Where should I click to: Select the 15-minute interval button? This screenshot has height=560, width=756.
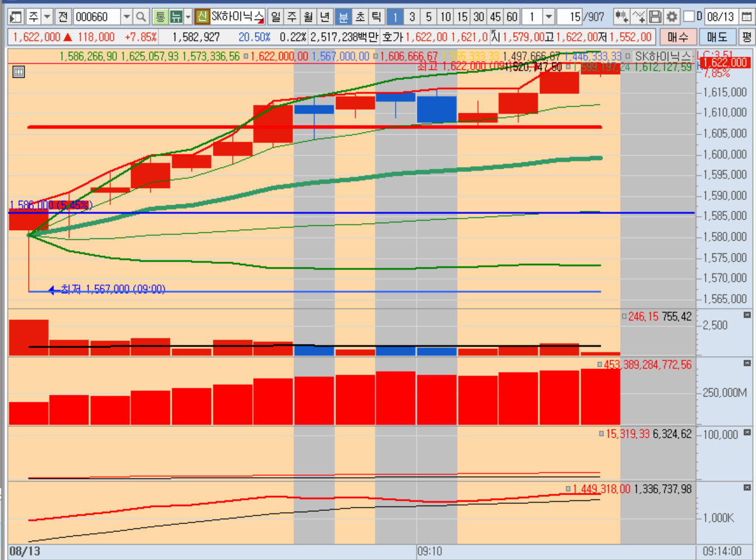pyautogui.click(x=462, y=17)
